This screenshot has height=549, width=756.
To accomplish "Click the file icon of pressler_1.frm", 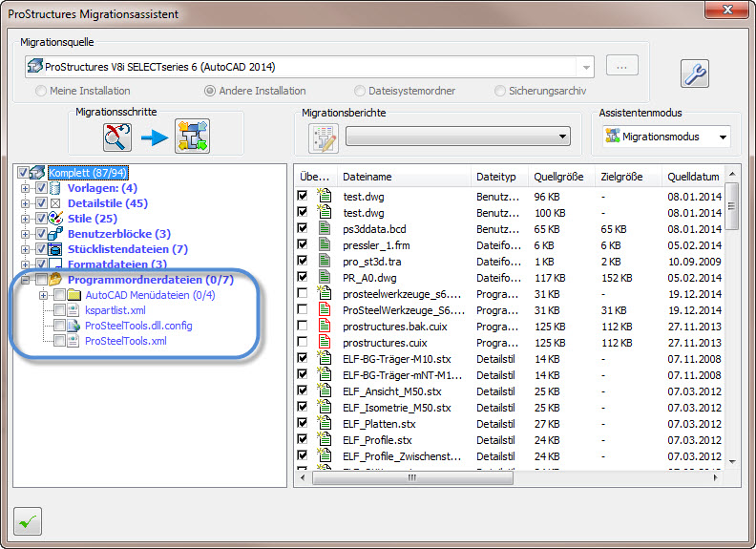I will point(325,245).
